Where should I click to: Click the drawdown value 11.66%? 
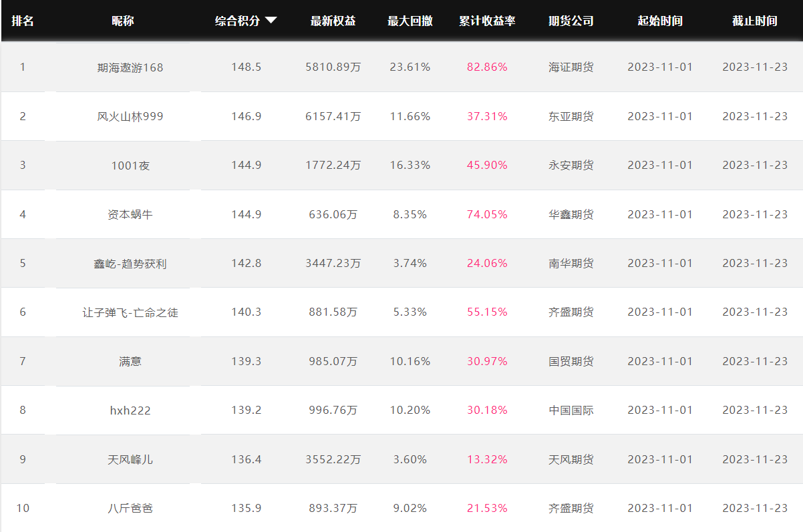point(410,116)
